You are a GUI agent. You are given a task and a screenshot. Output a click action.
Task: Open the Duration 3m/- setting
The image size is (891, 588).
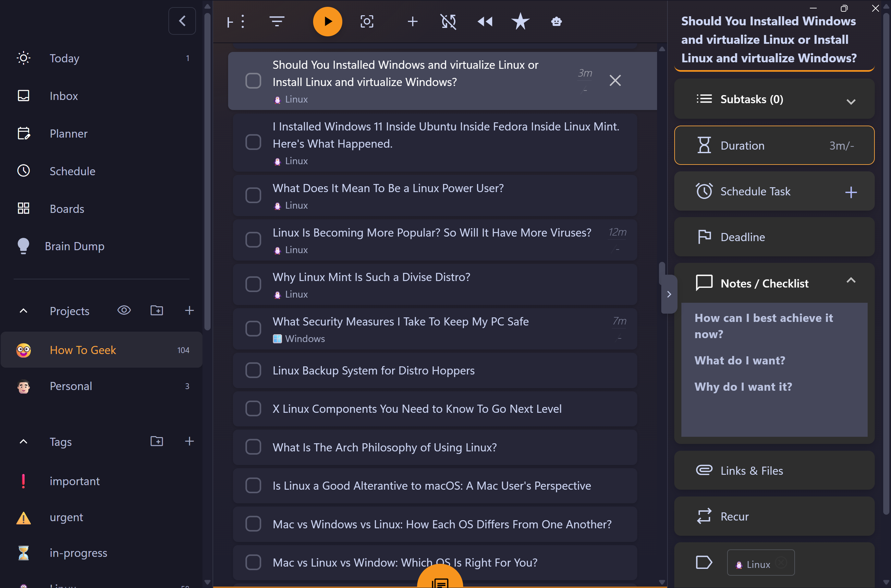pos(774,145)
